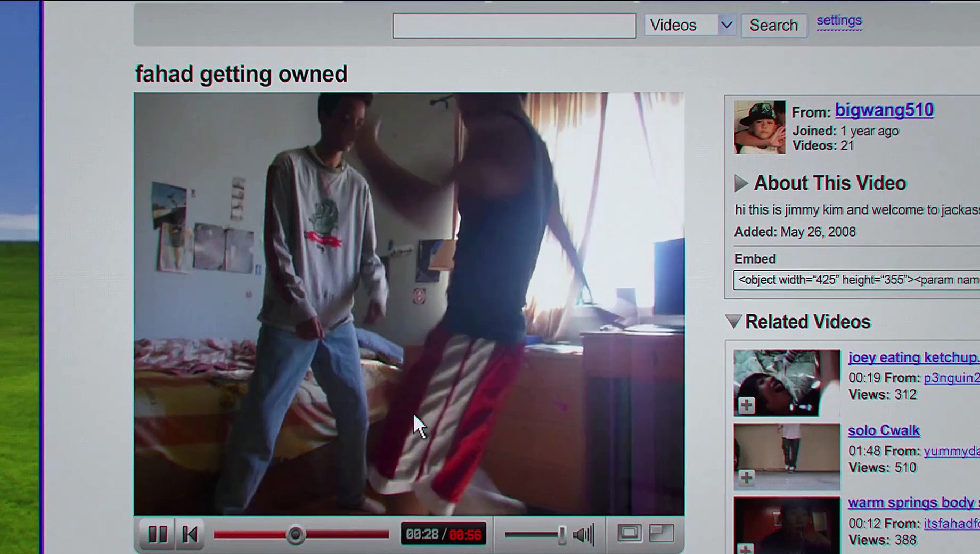The width and height of the screenshot is (980, 554).
Task: Expand the About This Video section
Action: click(x=741, y=183)
